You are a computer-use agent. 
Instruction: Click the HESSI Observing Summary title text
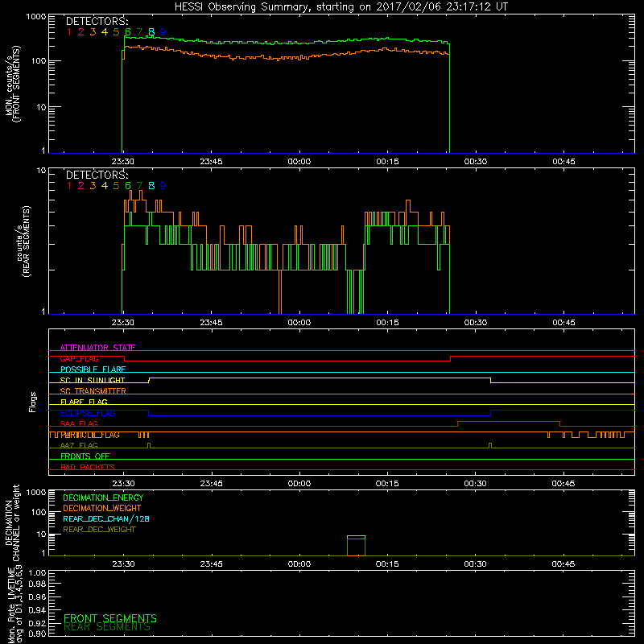pos(341,7)
